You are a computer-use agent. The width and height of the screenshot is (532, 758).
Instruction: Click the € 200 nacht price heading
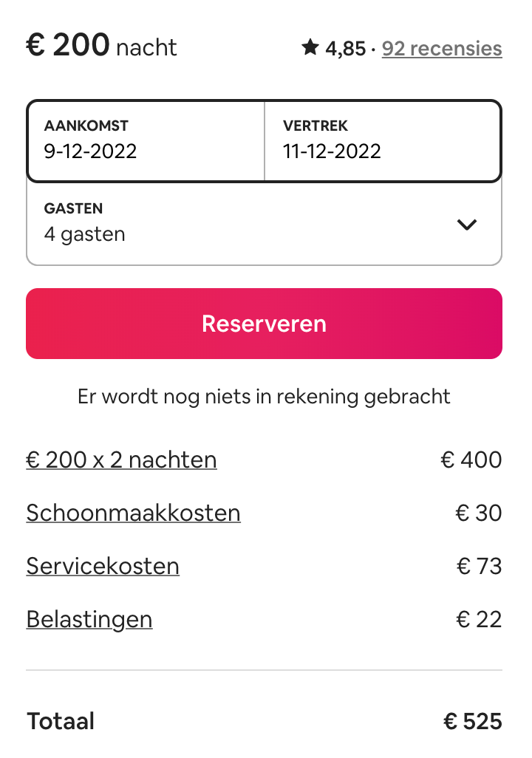101,46
